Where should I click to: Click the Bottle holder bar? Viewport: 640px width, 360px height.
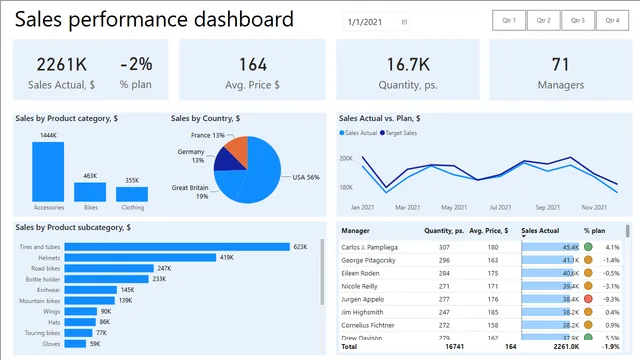tap(107, 279)
